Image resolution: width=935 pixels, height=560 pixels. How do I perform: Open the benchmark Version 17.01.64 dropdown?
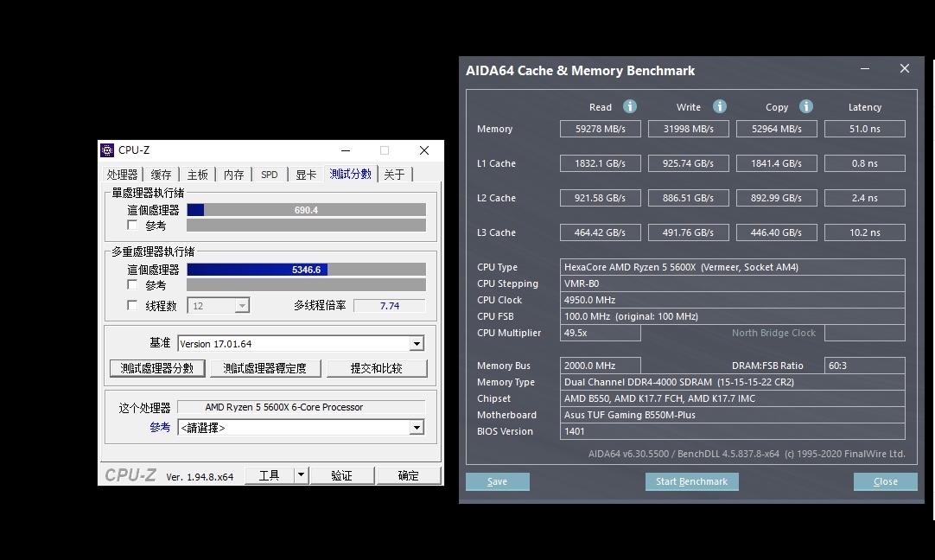417,342
